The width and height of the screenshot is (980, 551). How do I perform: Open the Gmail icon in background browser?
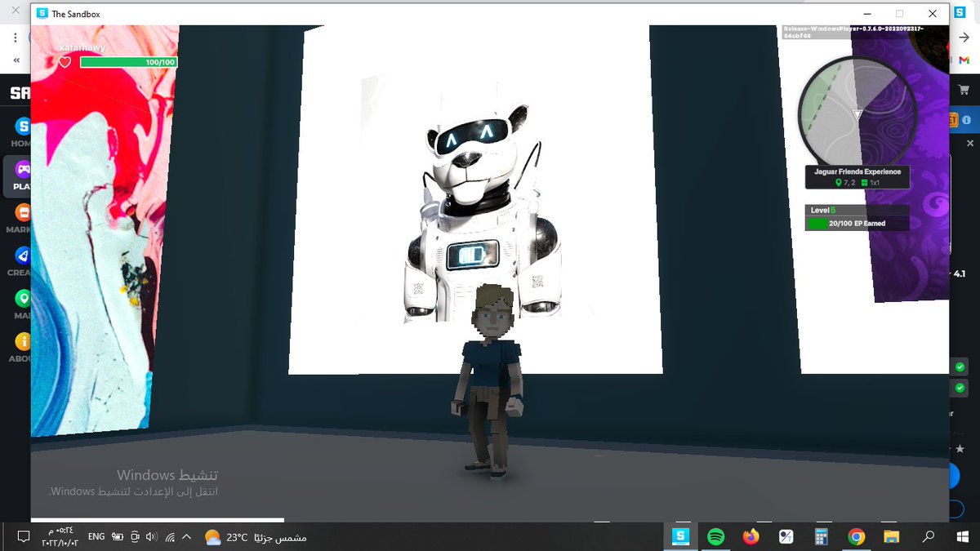[964, 60]
